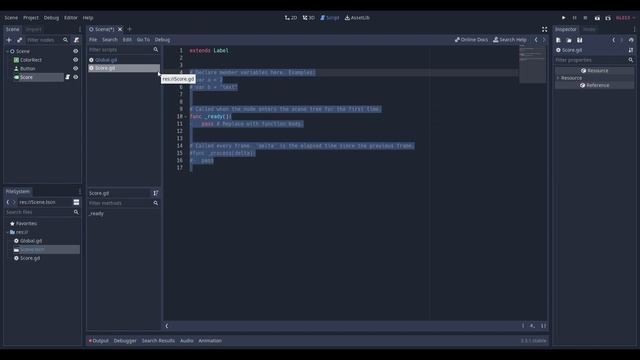Click Search Help button
640x360 pixels.
[x=510, y=40]
